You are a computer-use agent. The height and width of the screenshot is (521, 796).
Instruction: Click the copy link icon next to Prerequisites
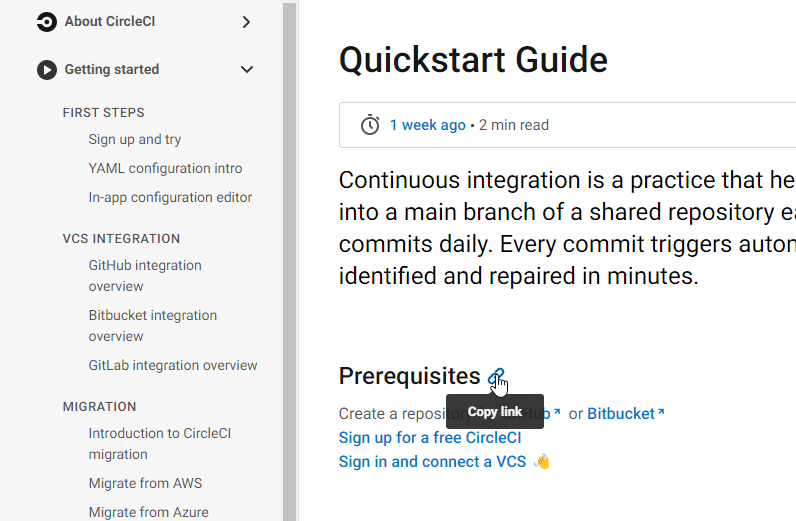tap(496, 376)
